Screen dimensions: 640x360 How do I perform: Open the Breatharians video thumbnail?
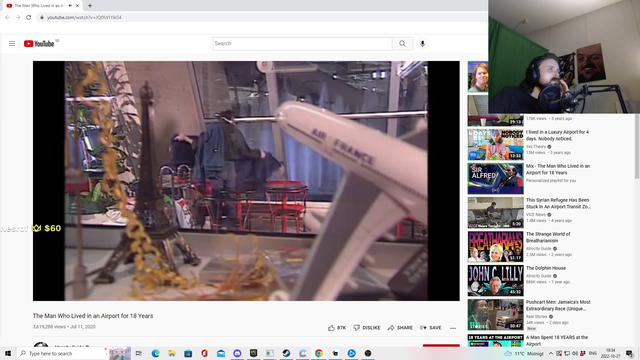point(496,247)
